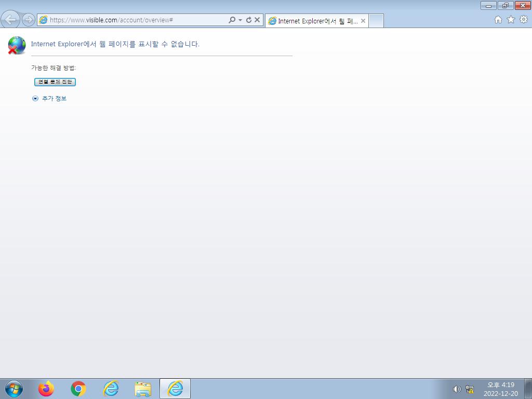The image size is (532, 399).
Task: Open a new blank tab
Action: coord(376,21)
